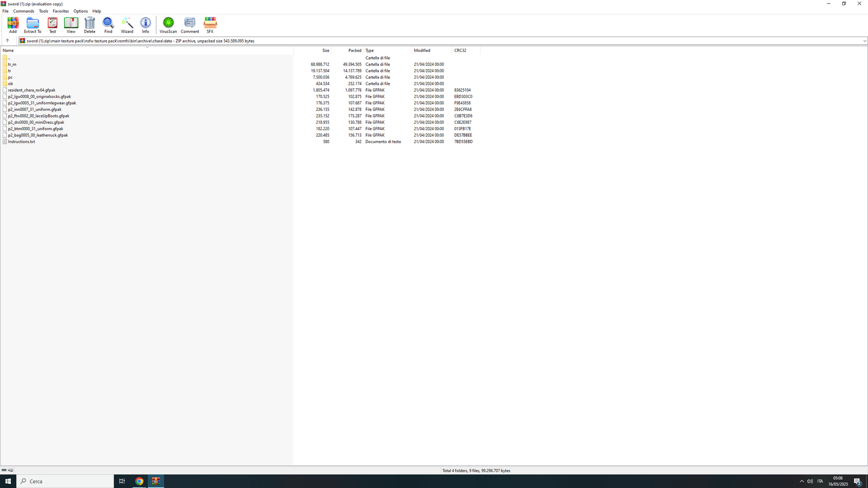Switch to Google Chrome on the taskbar
868x488 pixels.
point(139,481)
